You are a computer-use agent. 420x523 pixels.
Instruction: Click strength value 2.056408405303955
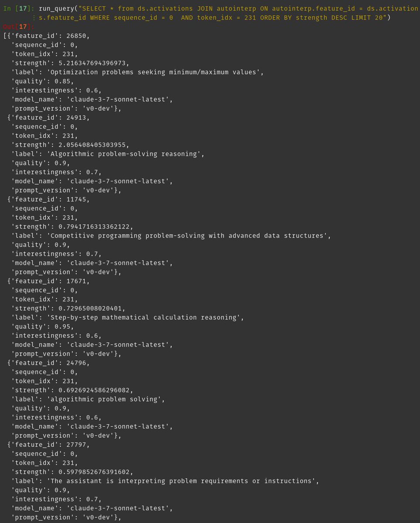[x=94, y=145]
